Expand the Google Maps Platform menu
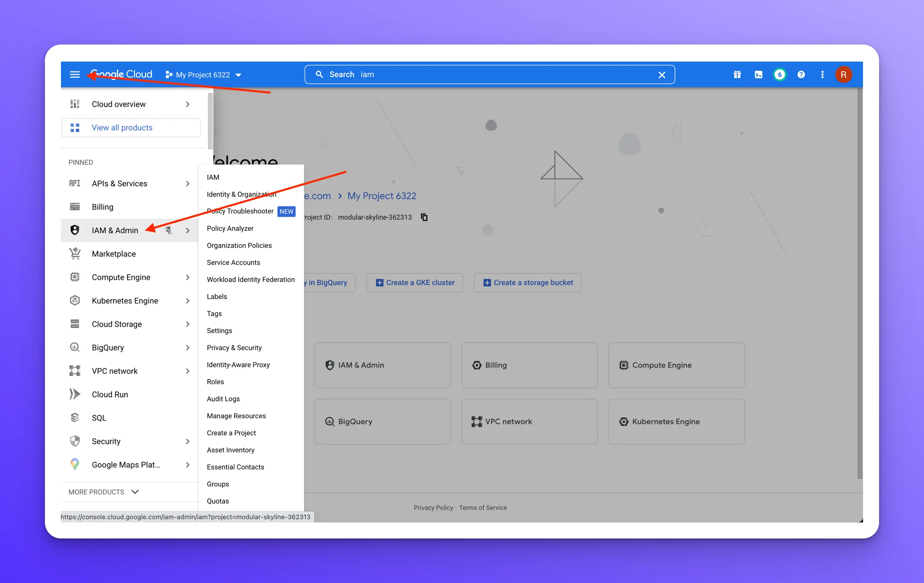The width and height of the screenshot is (924, 583). [x=189, y=465]
